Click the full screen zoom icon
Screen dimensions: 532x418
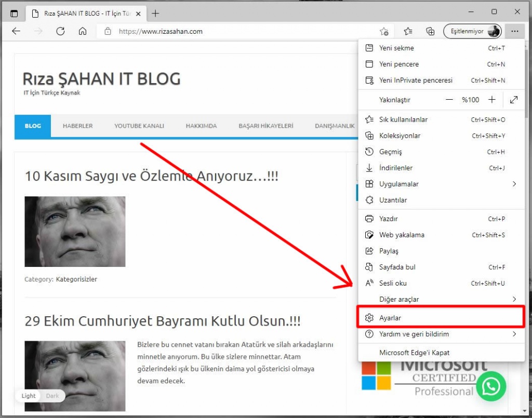pos(513,100)
